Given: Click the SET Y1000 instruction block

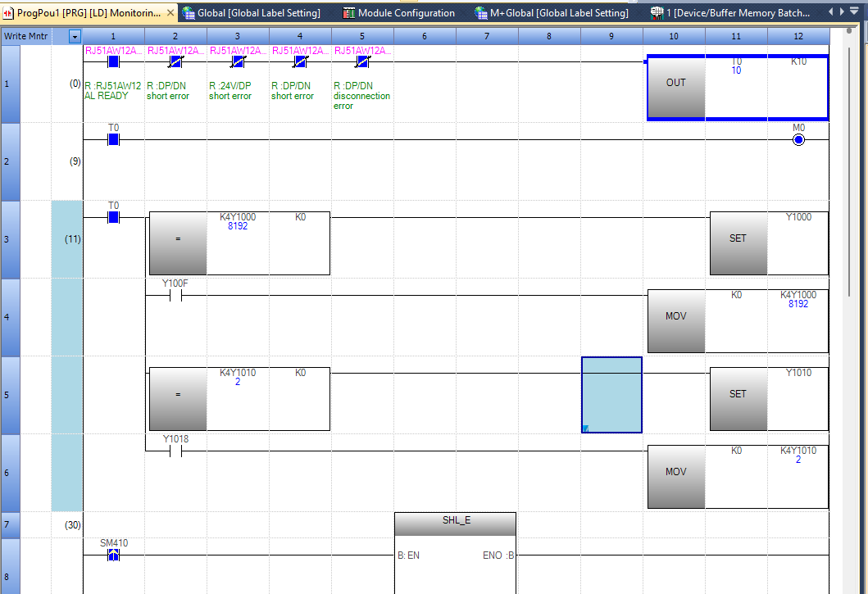Looking at the screenshot, I should pyautogui.click(x=738, y=238).
